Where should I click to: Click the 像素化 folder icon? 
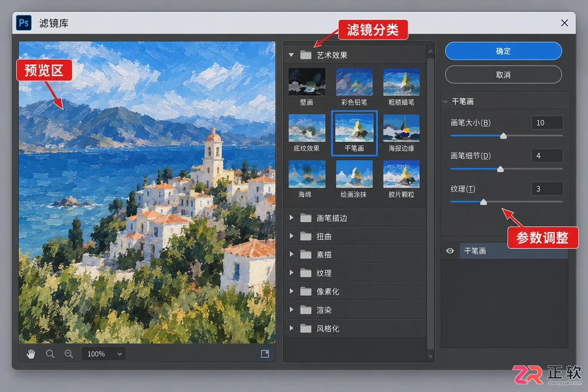pos(306,292)
